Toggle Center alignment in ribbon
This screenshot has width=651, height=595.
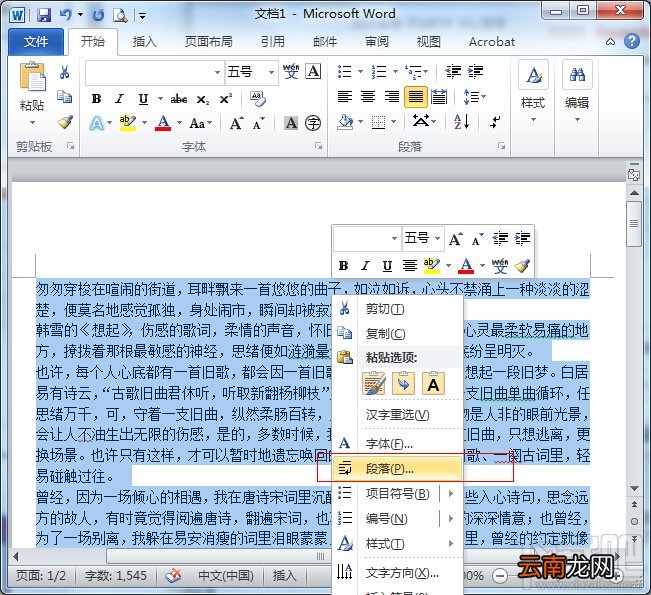(x=368, y=97)
